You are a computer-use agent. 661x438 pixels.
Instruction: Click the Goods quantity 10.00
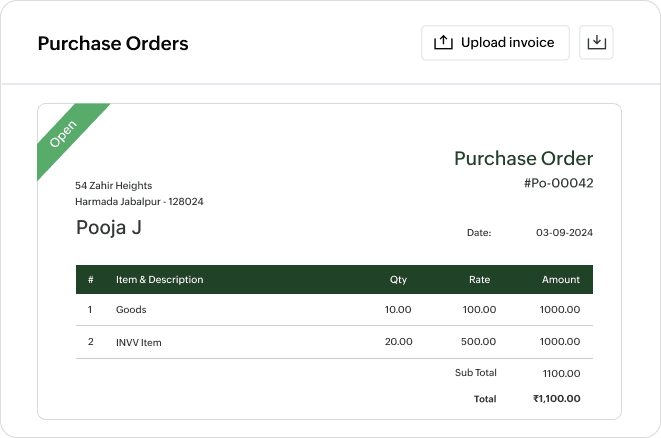coord(398,310)
